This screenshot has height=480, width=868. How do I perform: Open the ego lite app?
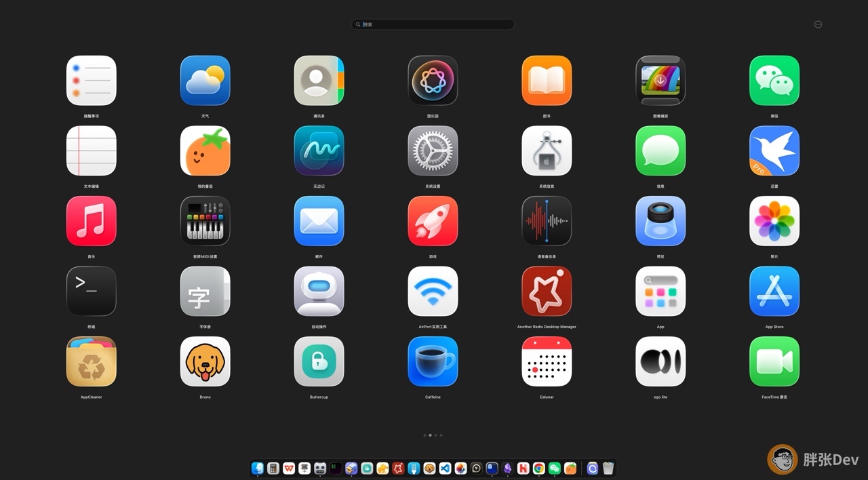(x=660, y=361)
